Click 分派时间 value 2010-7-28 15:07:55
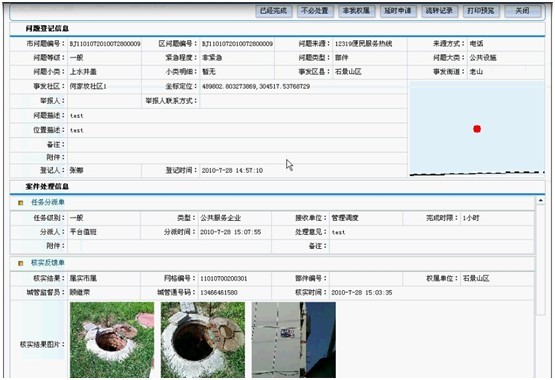Viewport: 555px width, 380px height. point(230,232)
